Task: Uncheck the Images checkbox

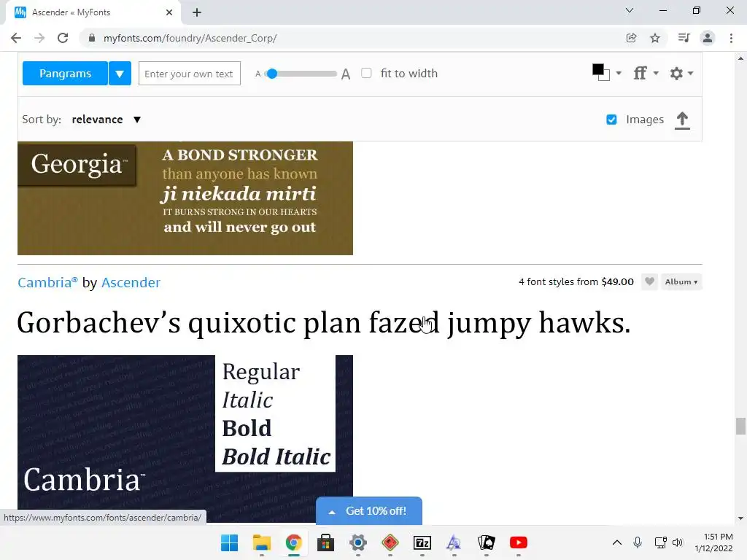Action: pyautogui.click(x=611, y=120)
